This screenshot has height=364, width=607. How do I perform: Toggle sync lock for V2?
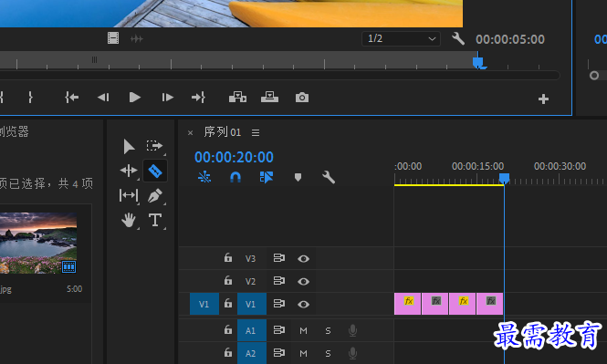pos(279,280)
